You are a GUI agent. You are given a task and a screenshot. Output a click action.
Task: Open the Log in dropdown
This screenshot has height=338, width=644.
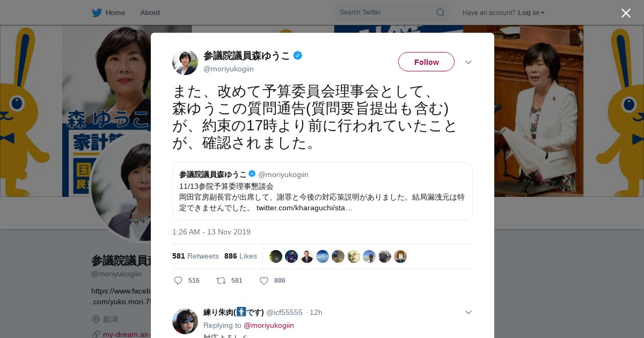pyautogui.click(x=531, y=12)
